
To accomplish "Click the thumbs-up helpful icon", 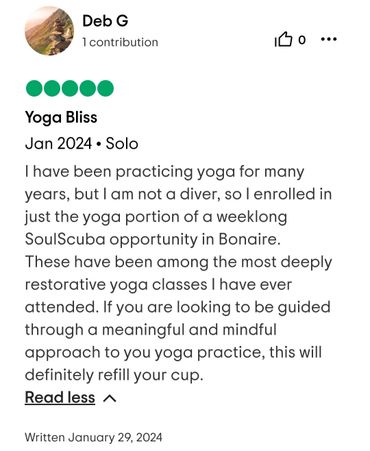I will [x=283, y=39].
